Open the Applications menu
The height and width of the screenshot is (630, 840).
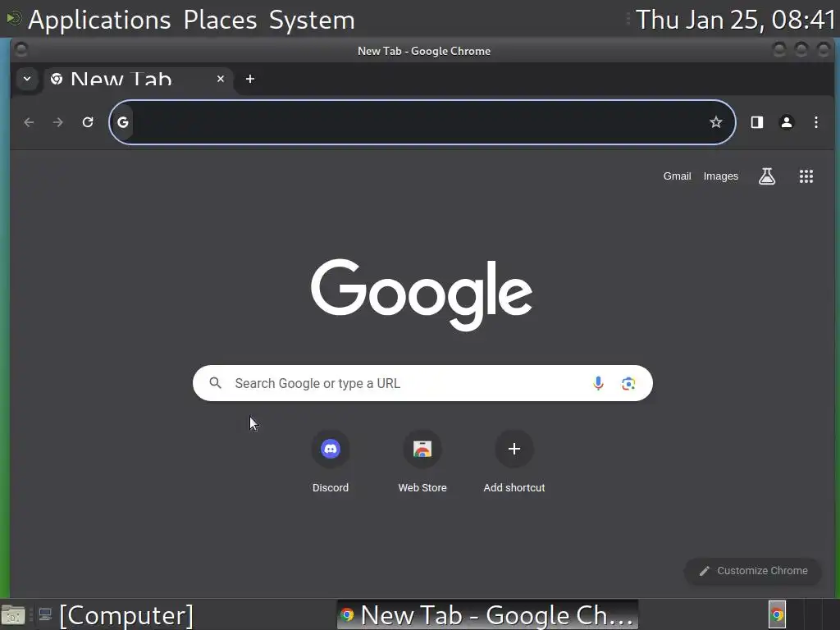click(99, 20)
